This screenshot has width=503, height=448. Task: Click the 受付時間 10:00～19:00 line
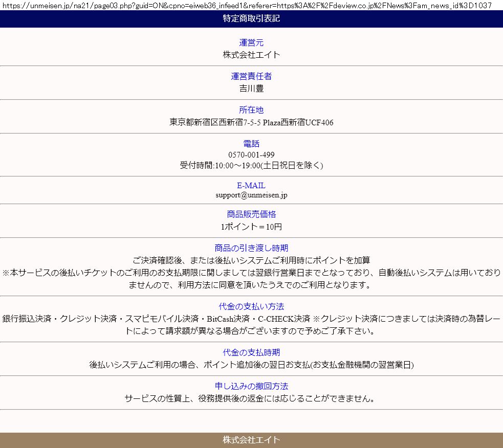click(251, 165)
